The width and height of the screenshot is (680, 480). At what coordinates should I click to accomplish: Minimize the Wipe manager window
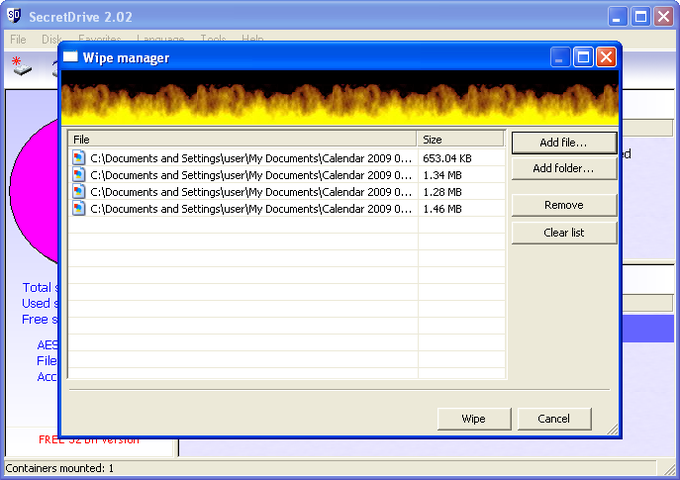pyautogui.click(x=559, y=57)
